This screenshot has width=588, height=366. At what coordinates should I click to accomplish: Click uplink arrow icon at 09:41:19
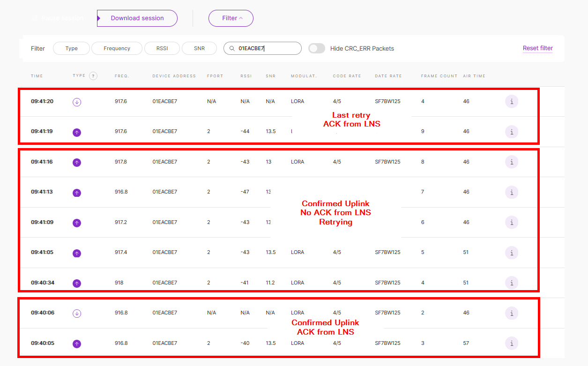[x=77, y=132]
